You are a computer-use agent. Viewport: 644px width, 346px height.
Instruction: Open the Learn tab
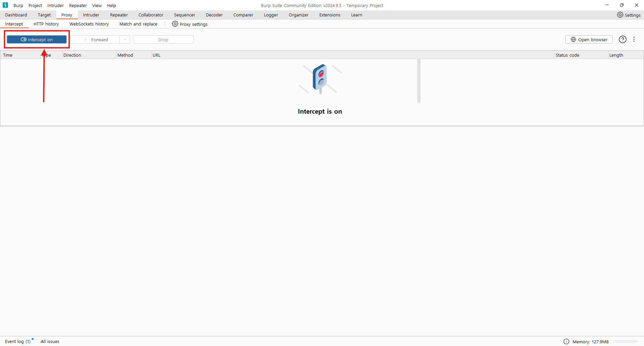pyautogui.click(x=357, y=15)
